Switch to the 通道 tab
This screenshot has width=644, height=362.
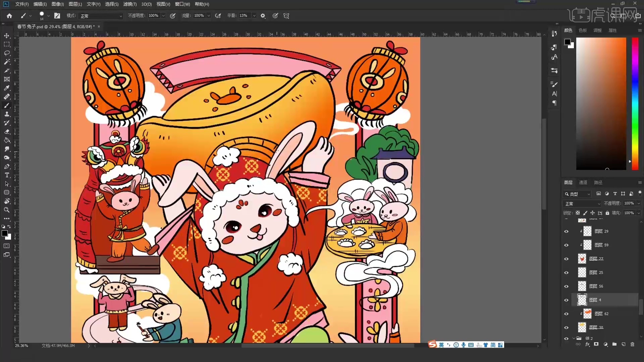tap(583, 182)
